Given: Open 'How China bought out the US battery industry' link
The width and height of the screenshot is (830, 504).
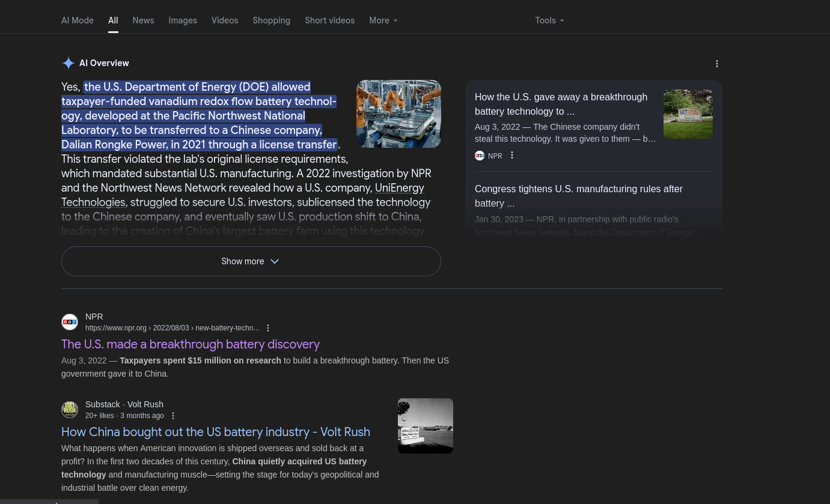Looking at the screenshot, I should [x=216, y=432].
